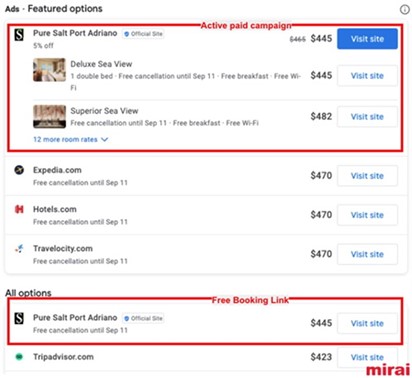Click the Hotels.com red logo icon
The width and height of the screenshot is (412, 378).
(x=19, y=209)
